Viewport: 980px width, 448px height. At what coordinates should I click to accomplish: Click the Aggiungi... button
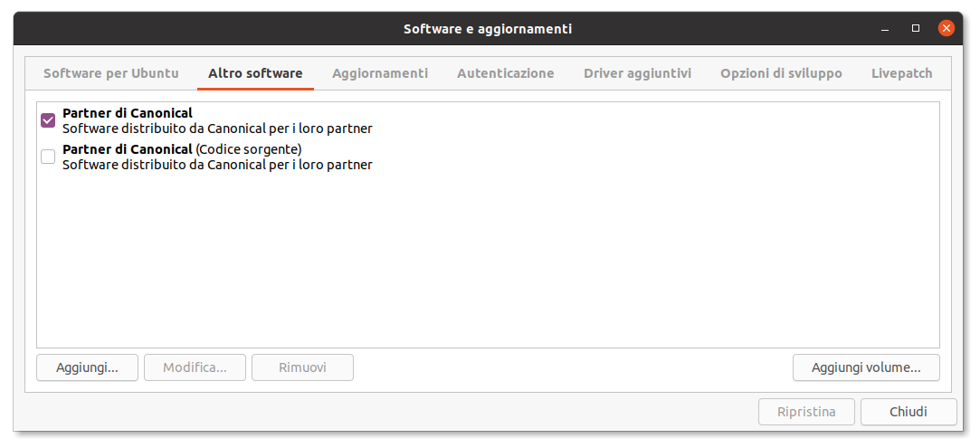(x=87, y=367)
